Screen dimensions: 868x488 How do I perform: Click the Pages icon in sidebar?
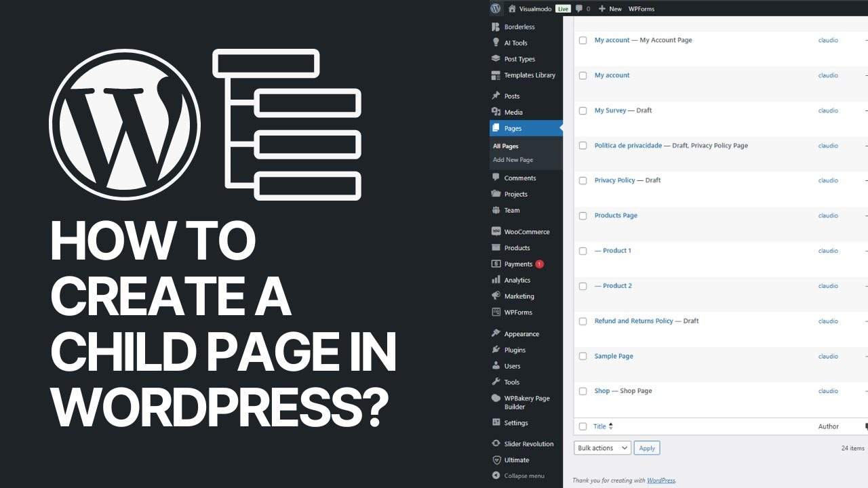[x=496, y=128]
